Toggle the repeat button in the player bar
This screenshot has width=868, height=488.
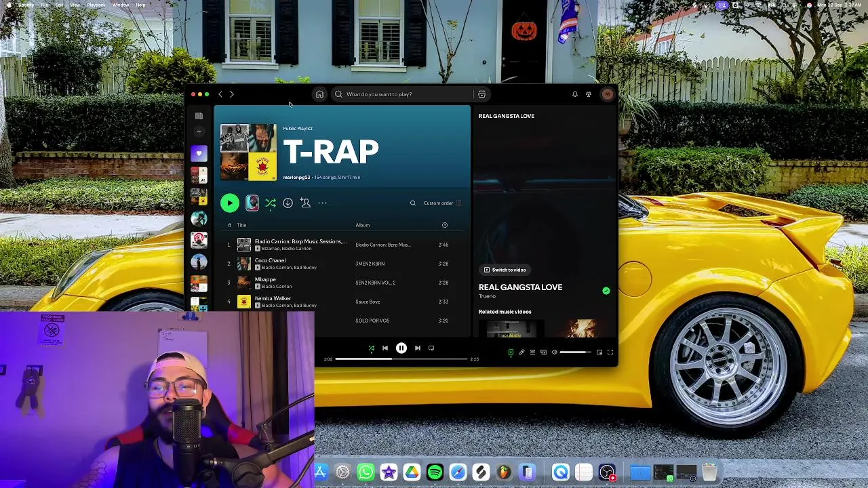pyautogui.click(x=431, y=348)
